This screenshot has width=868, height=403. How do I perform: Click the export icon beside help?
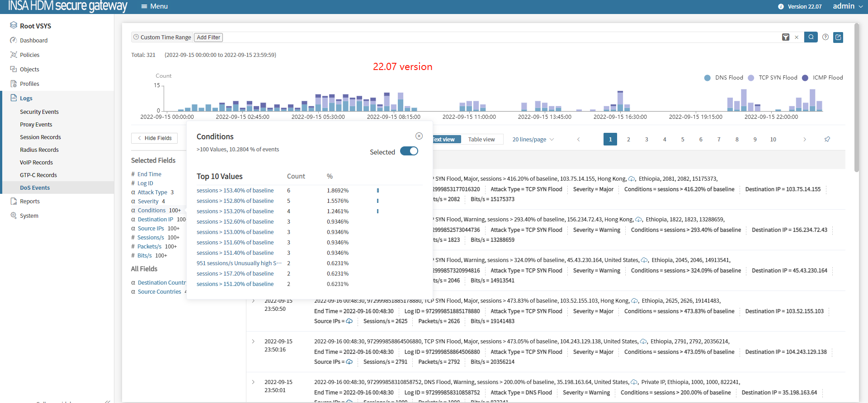click(838, 37)
